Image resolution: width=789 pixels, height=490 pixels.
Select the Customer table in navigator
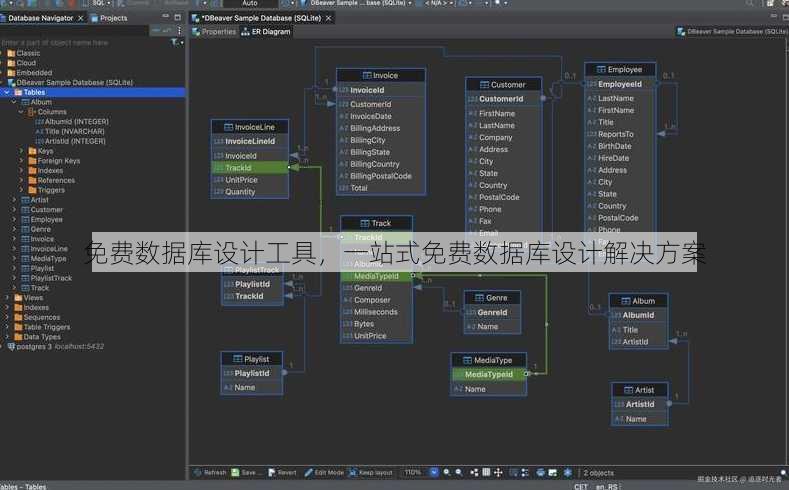click(42, 210)
